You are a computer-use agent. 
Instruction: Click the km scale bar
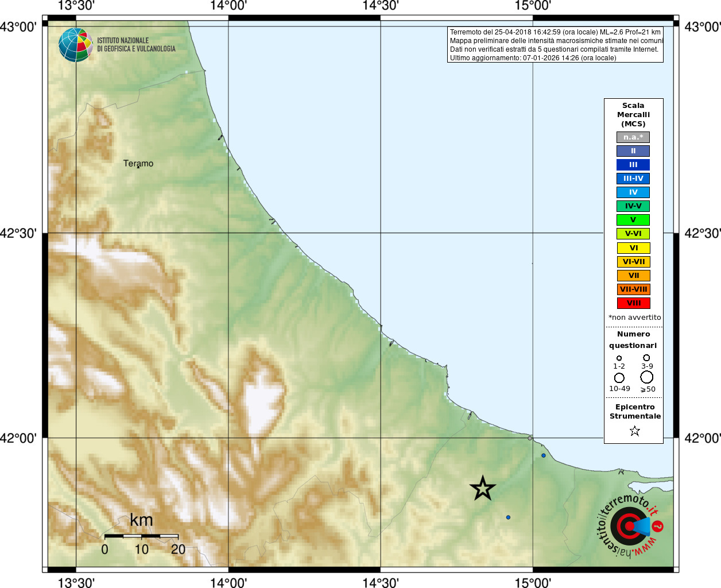(x=141, y=536)
